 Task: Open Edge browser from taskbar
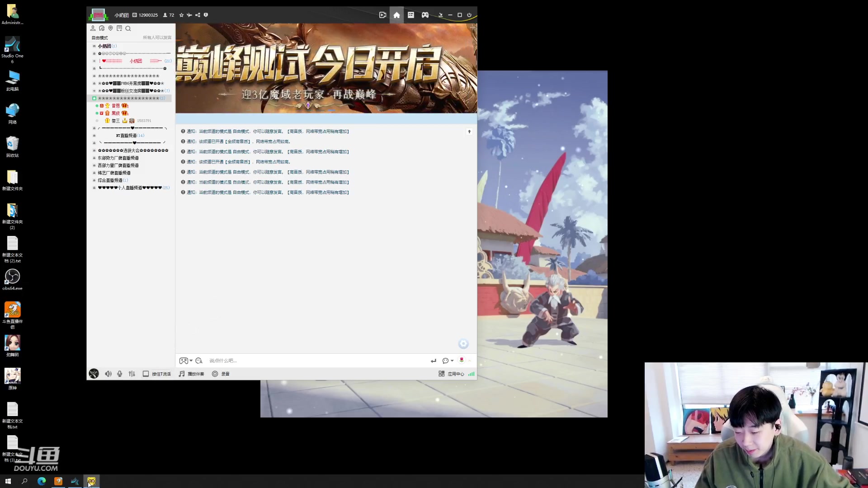pyautogui.click(x=42, y=481)
